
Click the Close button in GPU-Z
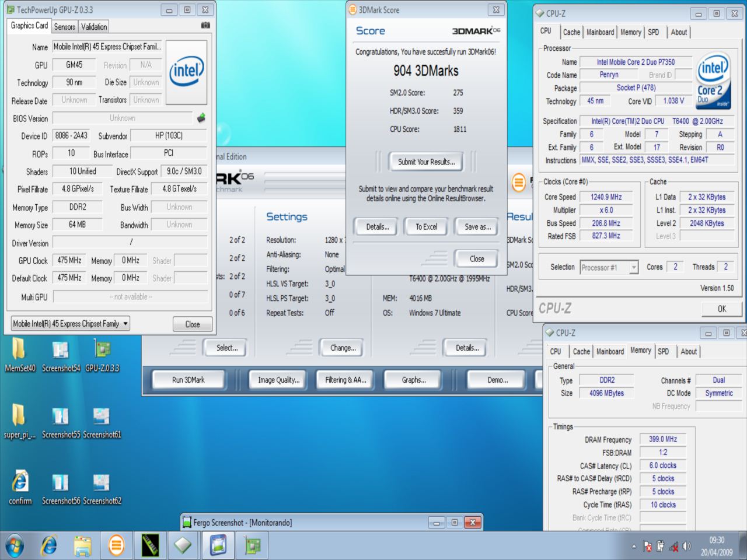coord(193,324)
